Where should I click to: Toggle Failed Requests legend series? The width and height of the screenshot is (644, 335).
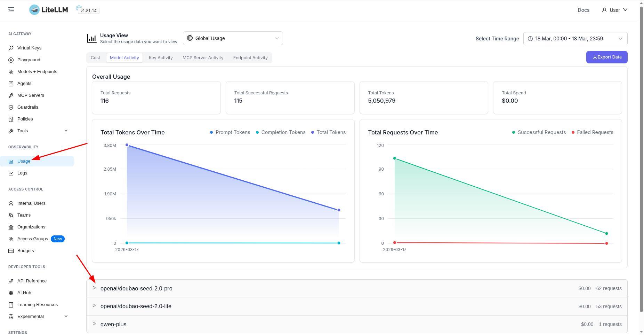(592, 132)
